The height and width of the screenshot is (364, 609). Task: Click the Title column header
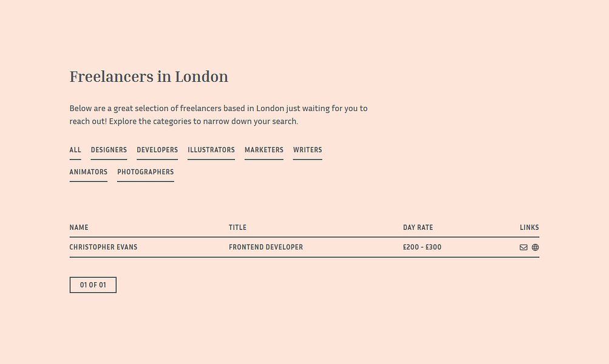tap(237, 227)
